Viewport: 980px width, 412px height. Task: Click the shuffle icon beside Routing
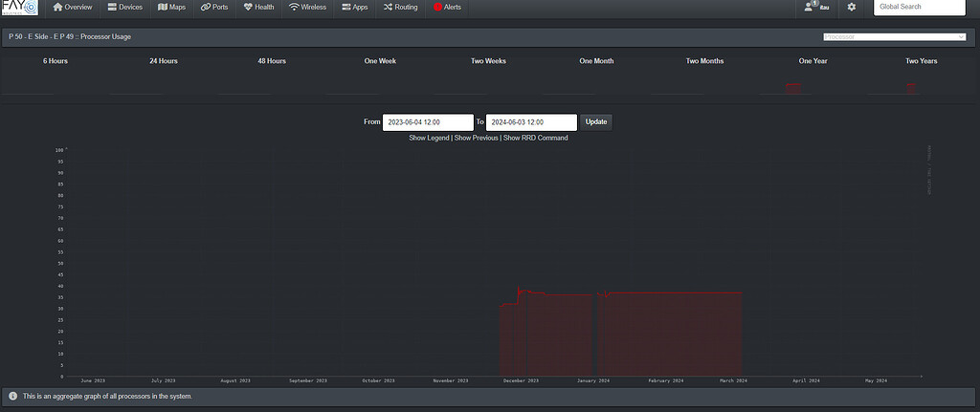[388, 8]
